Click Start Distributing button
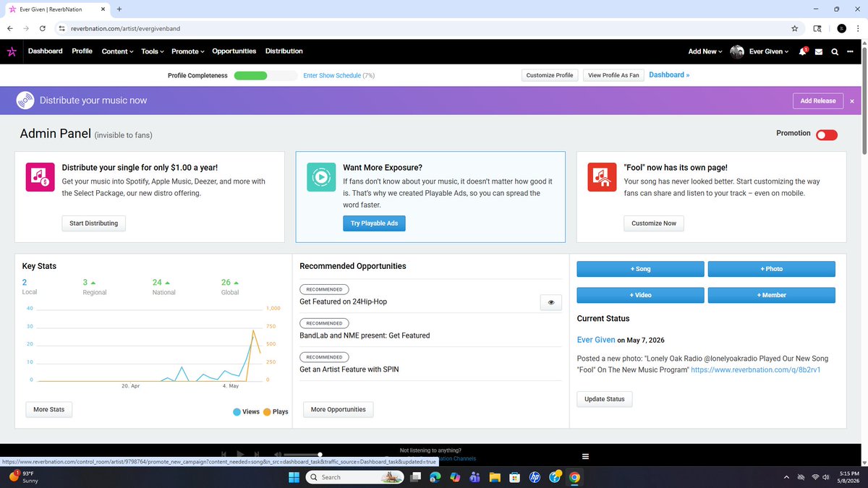This screenshot has height=488, width=868. point(94,223)
